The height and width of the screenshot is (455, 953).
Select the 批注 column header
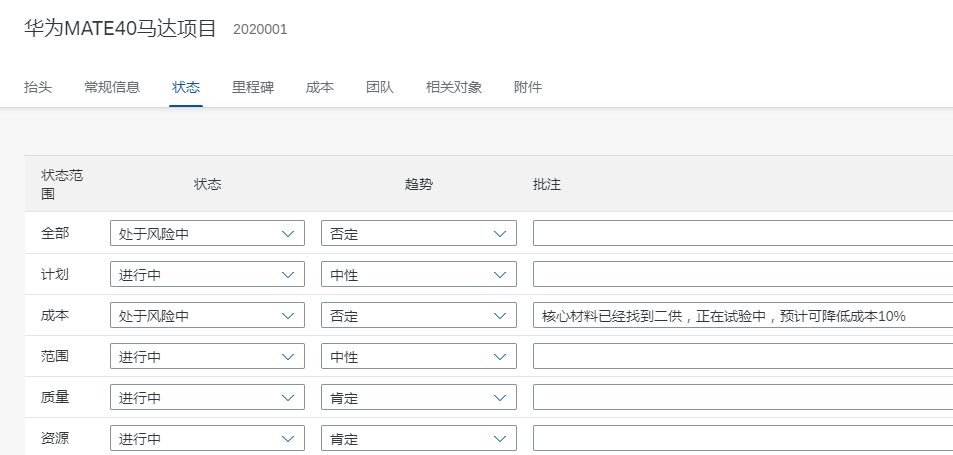(546, 184)
